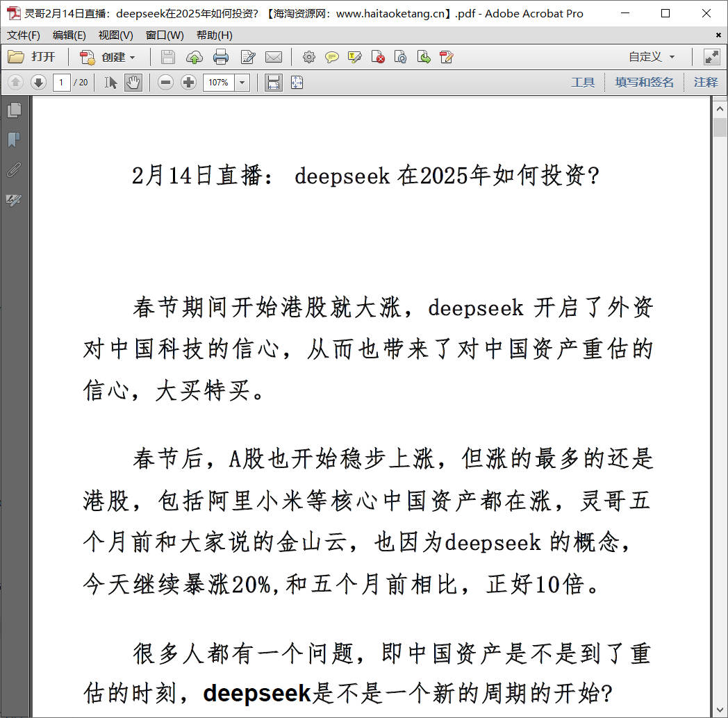Click the grayed-out save floppy disk icon
Image resolution: width=728 pixels, height=718 pixels.
167,57
